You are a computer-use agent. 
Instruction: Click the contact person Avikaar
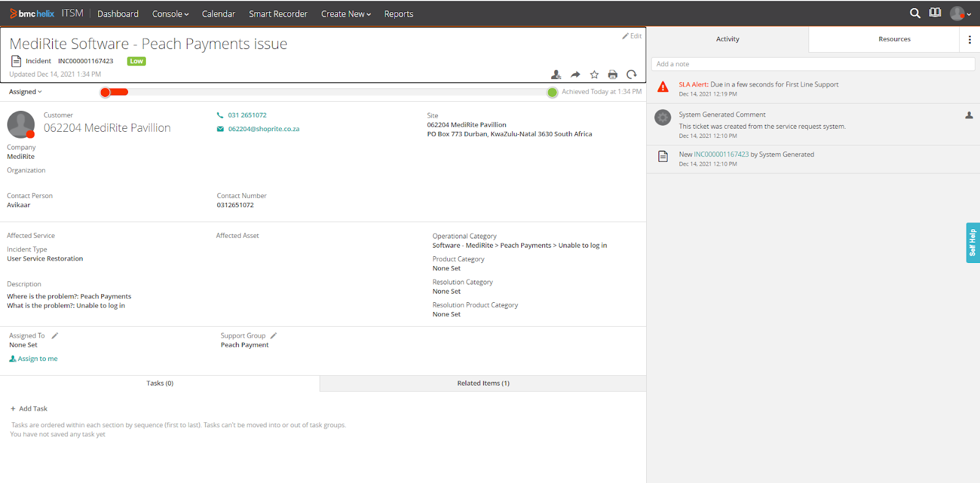click(x=18, y=205)
